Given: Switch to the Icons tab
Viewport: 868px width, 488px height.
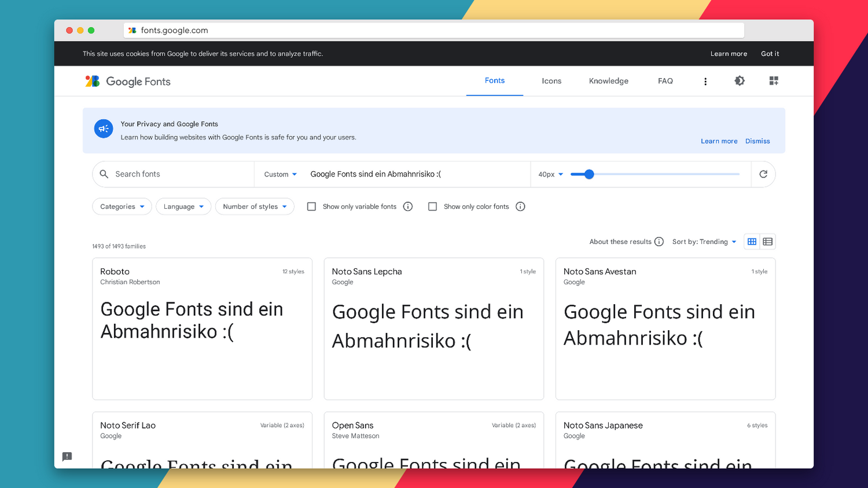Looking at the screenshot, I should click(551, 81).
